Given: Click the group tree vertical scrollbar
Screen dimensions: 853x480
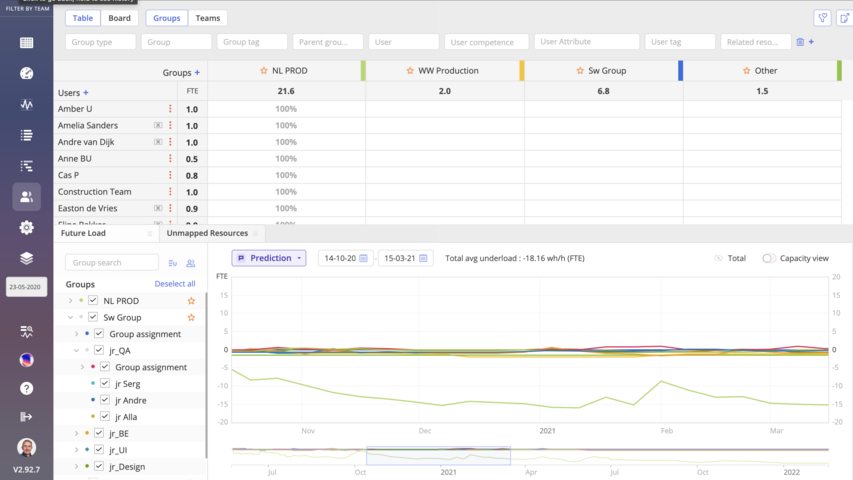Looking at the screenshot, I should [206, 376].
